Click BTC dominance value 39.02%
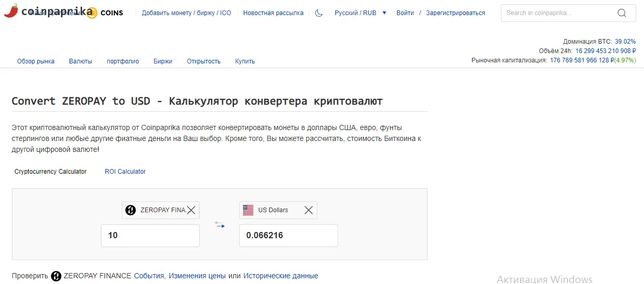The height and width of the screenshot is (284, 644). click(625, 42)
